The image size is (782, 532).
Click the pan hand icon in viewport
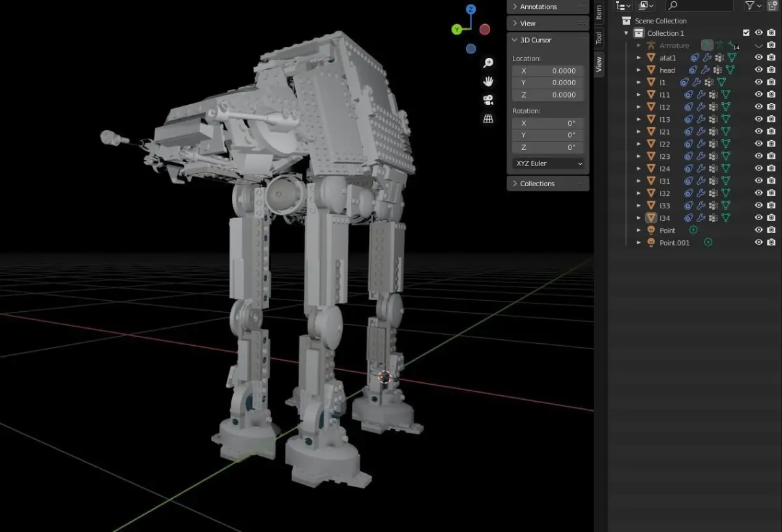pyautogui.click(x=488, y=81)
